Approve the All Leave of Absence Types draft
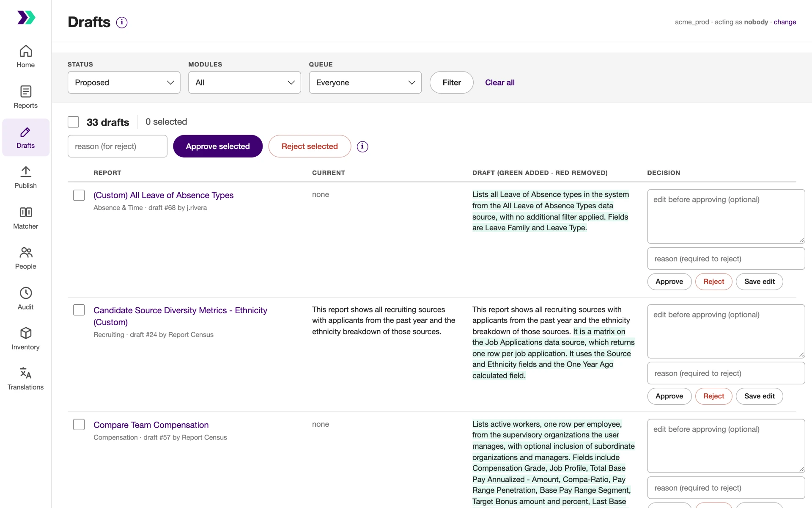The height and width of the screenshot is (508, 812). 669,282
